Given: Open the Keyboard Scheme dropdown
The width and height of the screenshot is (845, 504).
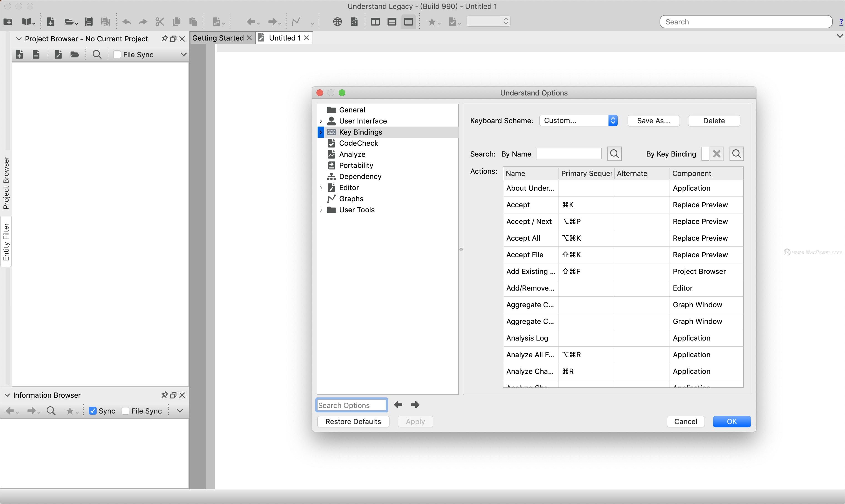Looking at the screenshot, I should [579, 120].
